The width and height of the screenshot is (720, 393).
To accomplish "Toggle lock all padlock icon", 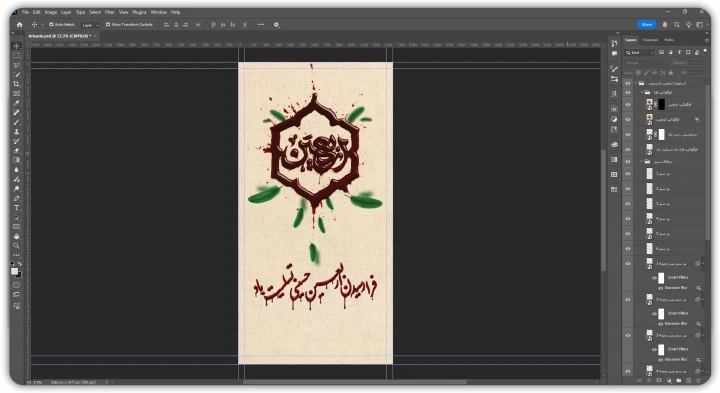I will coord(671,73).
